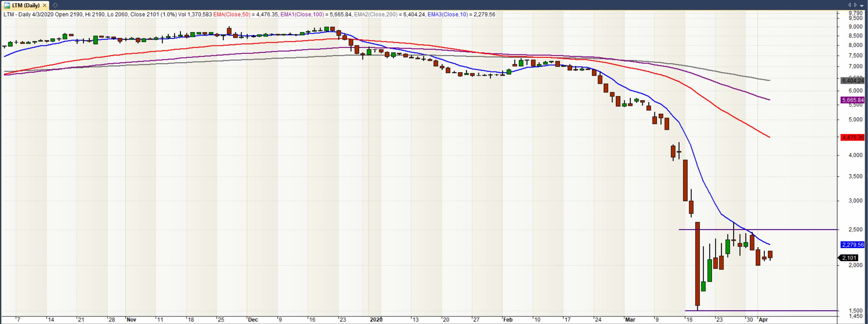Open the tab list dropdown arrow
Screen dimensions: 868x324
coord(861,5)
